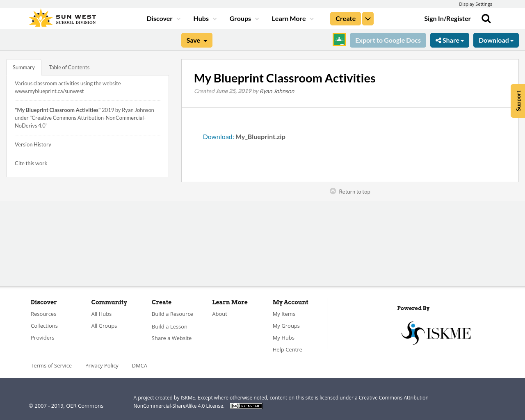Open the Support side tab
Viewport: 525px width, 420px height.
tap(517, 100)
